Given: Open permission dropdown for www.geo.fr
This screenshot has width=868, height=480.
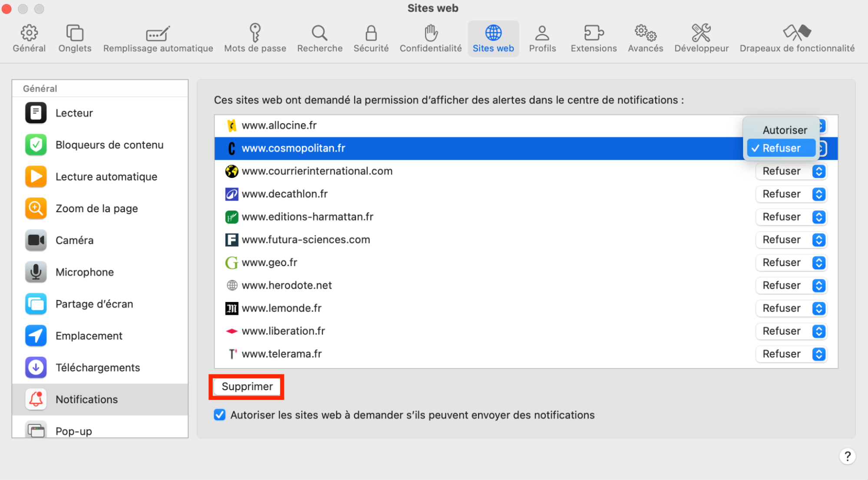Looking at the screenshot, I should (x=791, y=263).
